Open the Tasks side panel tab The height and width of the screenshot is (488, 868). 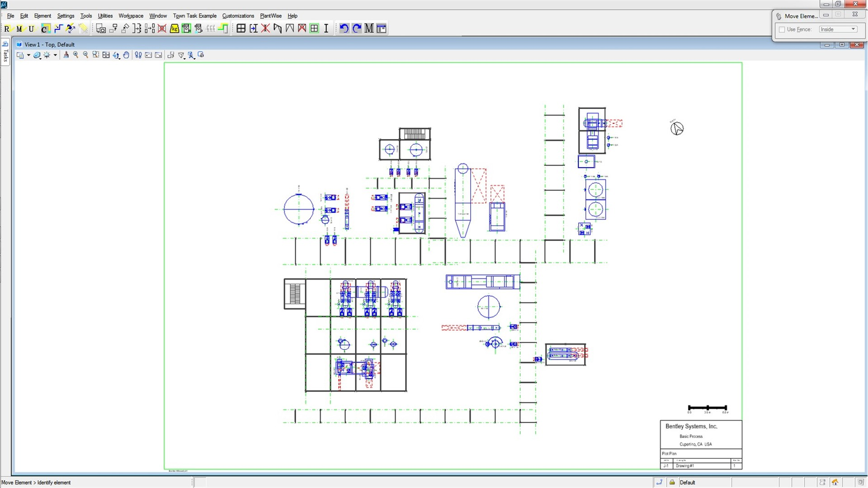click(x=5, y=54)
